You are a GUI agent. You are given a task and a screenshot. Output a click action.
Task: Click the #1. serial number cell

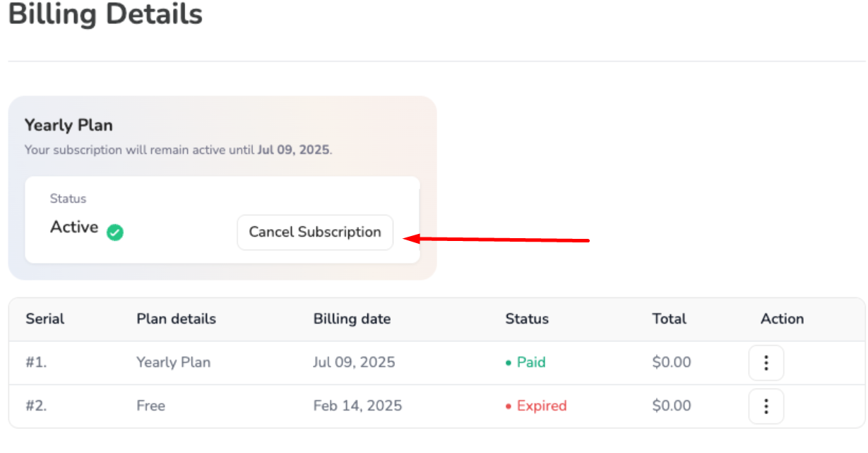[36, 363]
